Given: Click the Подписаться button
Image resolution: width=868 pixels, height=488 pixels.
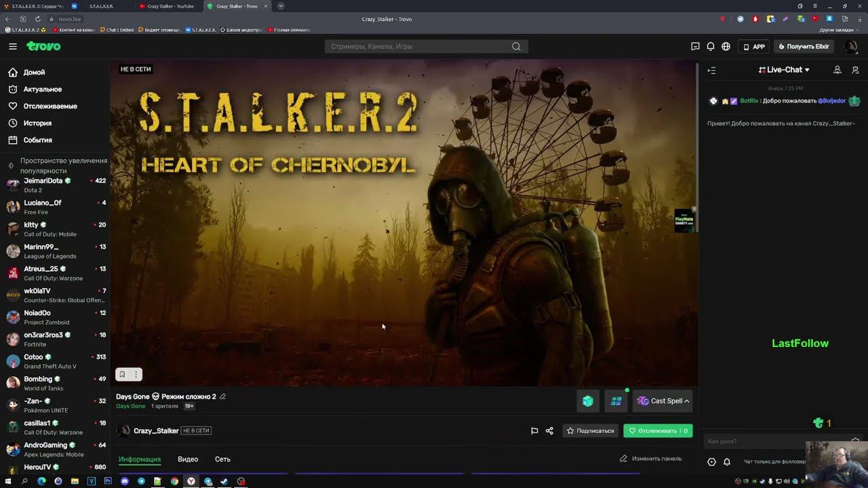Looking at the screenshot, I should click(x=590, y=430).
